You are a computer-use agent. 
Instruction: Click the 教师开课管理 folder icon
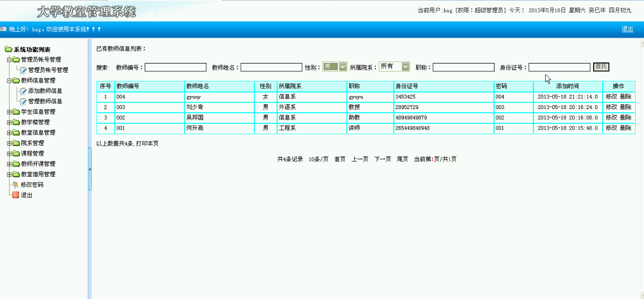(16, 164)
